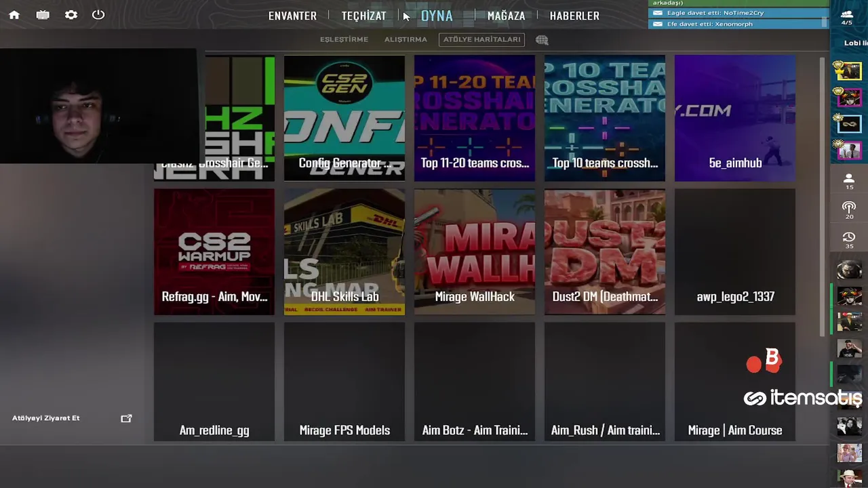This screenshot has height=488, width=868.
Task: Accept the Eagle davet etti: NoTime2Cry invitation
Action: click(738, 13)
